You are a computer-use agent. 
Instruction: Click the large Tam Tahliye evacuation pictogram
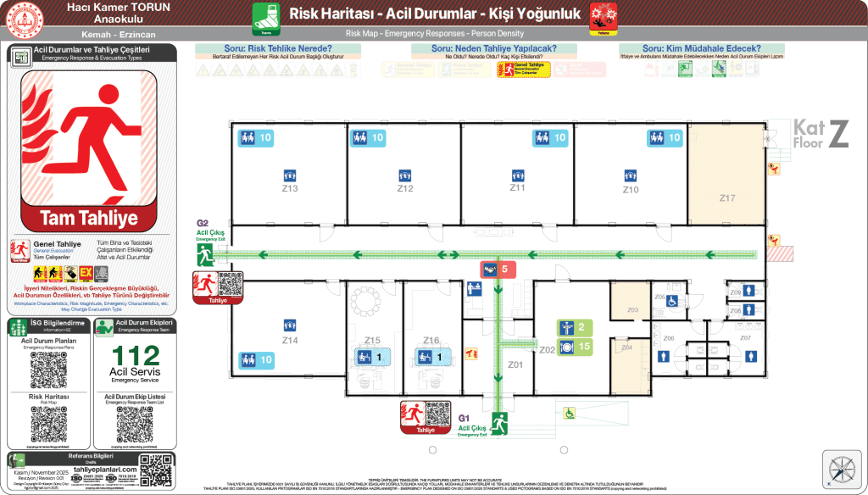click(89, 141)
